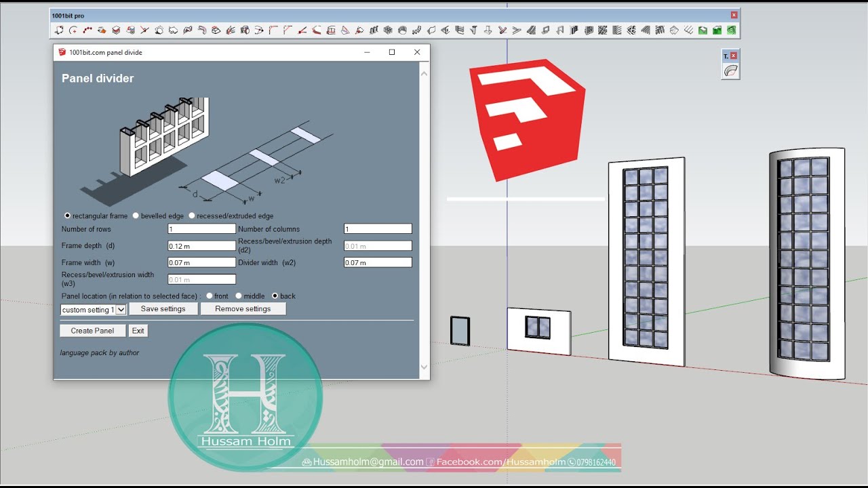
Task: Click the Save settings button
Action: pyautogui.click(x=163, y=309)
